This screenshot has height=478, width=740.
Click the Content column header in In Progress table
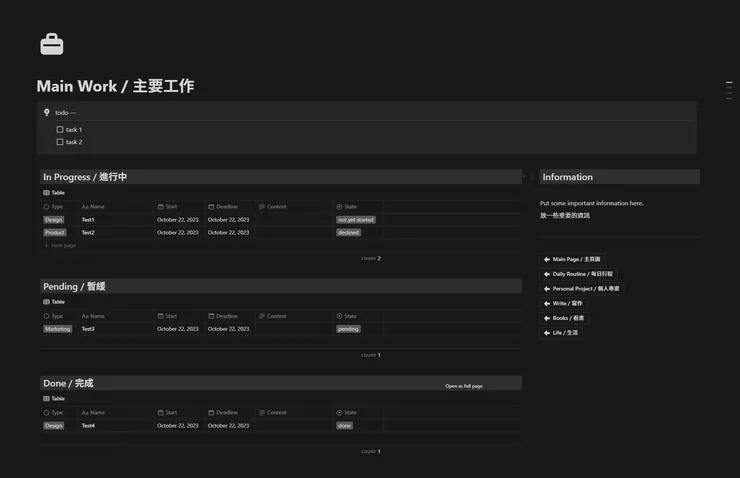[273, 207]
